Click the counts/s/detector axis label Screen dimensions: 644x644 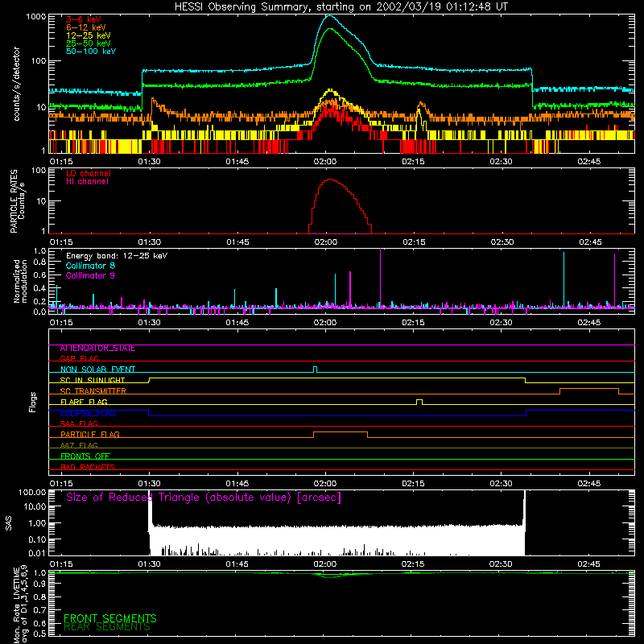16,84
